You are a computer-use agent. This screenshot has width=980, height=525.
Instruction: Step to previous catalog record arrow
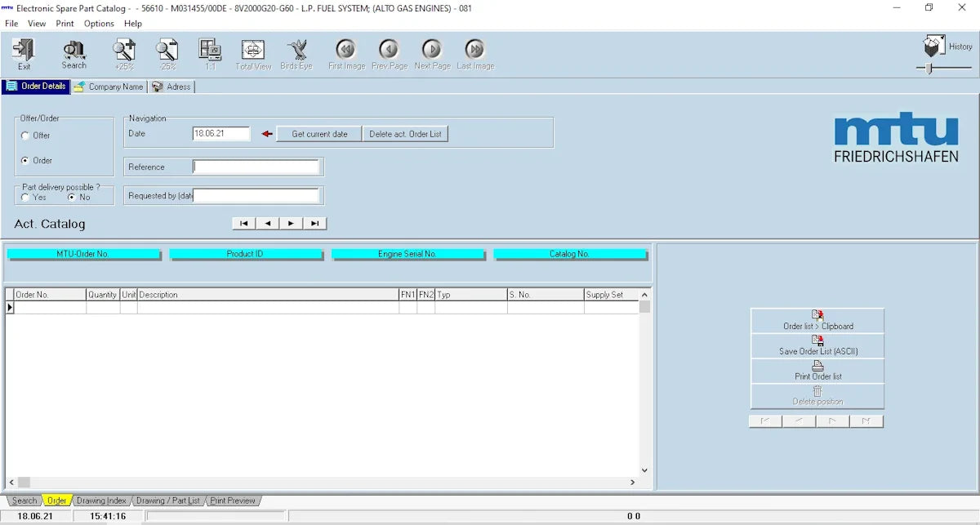(268, 224)
